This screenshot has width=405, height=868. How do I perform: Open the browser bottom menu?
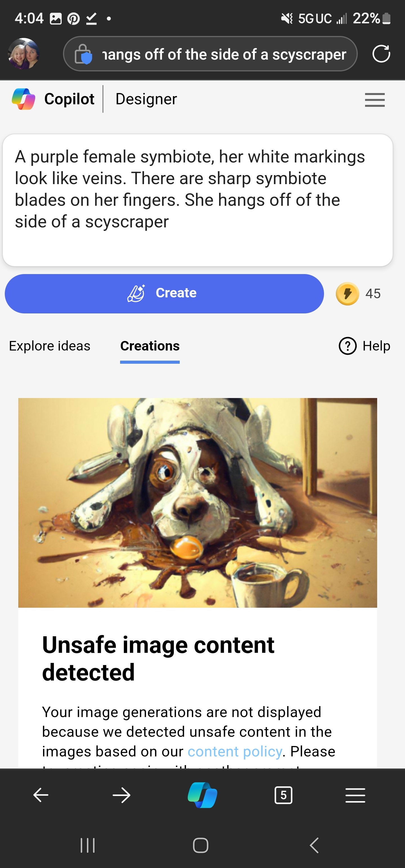coord(355,795)
